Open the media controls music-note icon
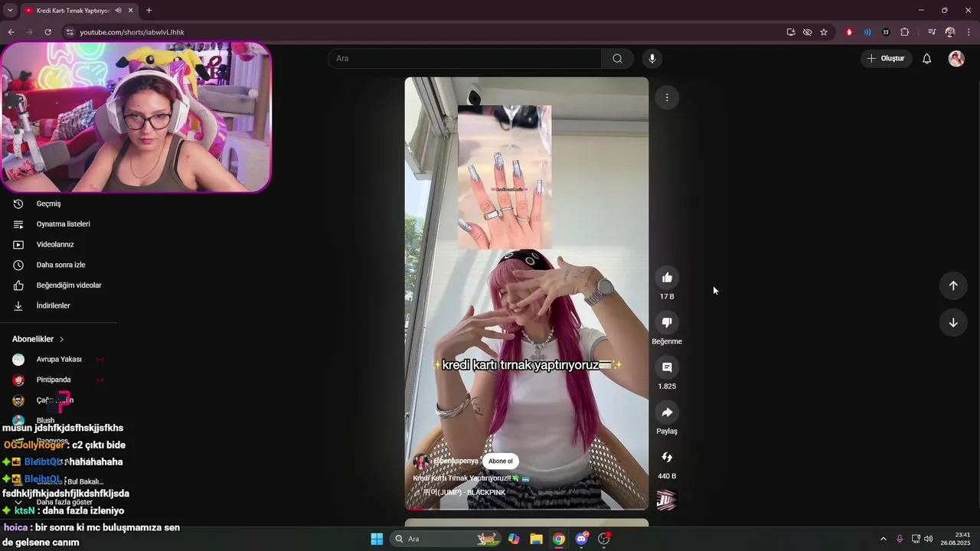 tap(932, 32)
